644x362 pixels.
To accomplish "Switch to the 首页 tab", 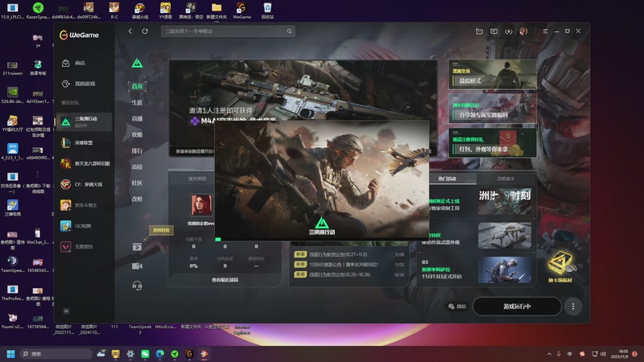I will click(137, 86).
